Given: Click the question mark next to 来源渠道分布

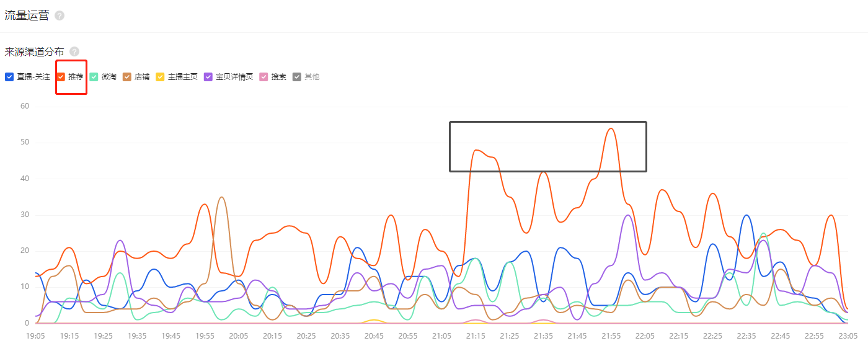Looking at the screenshot, I should (74, 51).
